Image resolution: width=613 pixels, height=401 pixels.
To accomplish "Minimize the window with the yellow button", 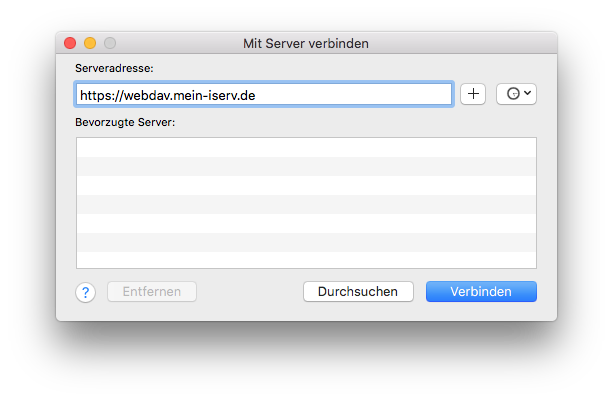I will pos(90,43).
